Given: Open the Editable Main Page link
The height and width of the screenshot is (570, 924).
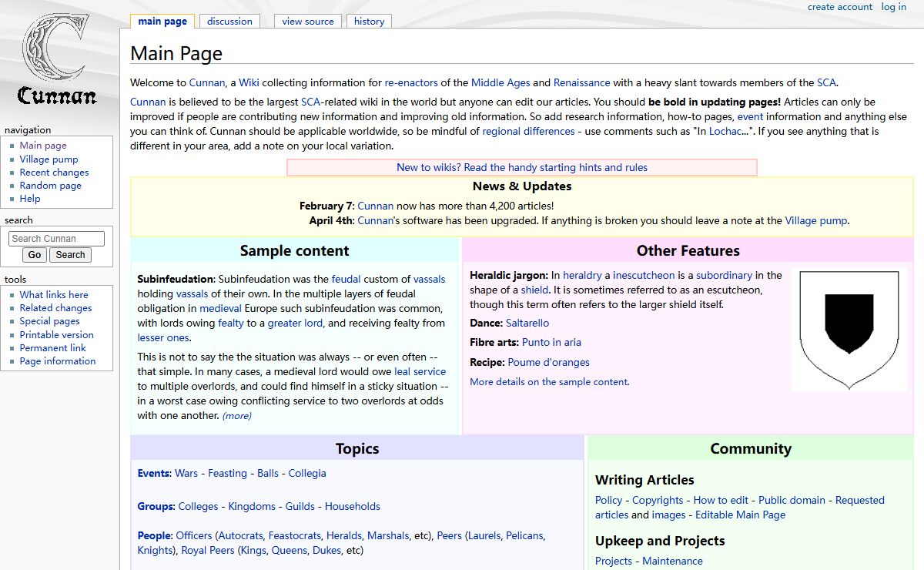Looking at the screenshot, I should click(x=741, y=515).
